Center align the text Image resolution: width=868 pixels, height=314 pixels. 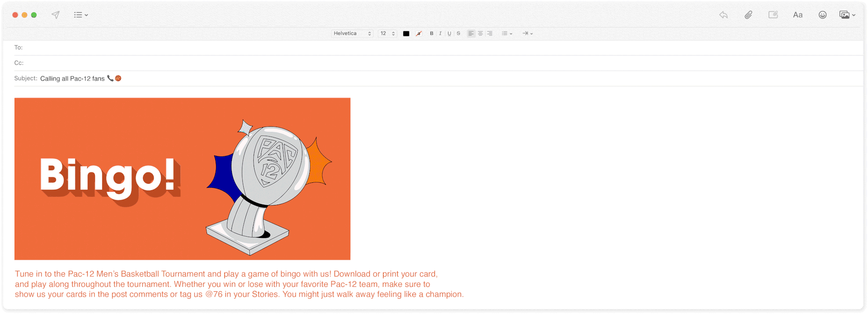point(481,33)
